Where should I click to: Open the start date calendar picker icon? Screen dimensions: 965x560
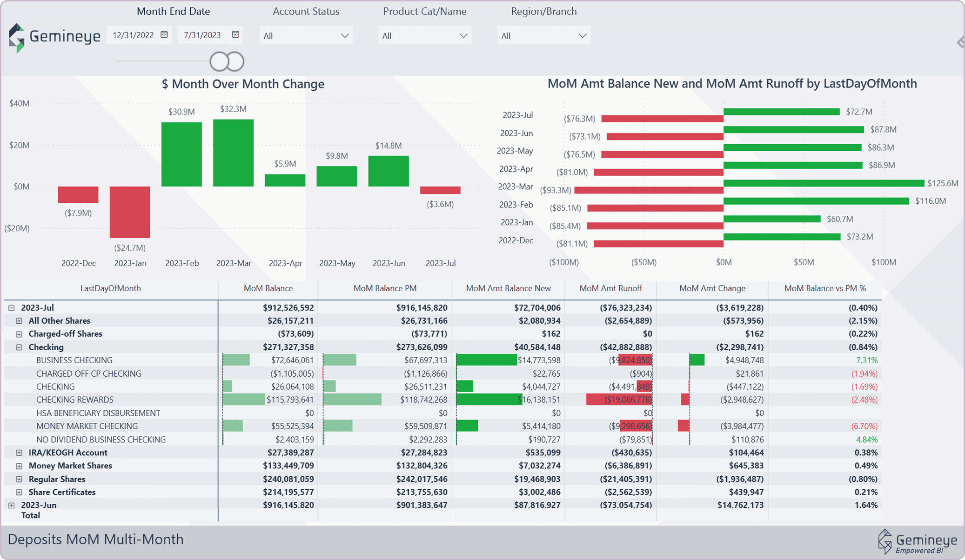coord(164,35)
